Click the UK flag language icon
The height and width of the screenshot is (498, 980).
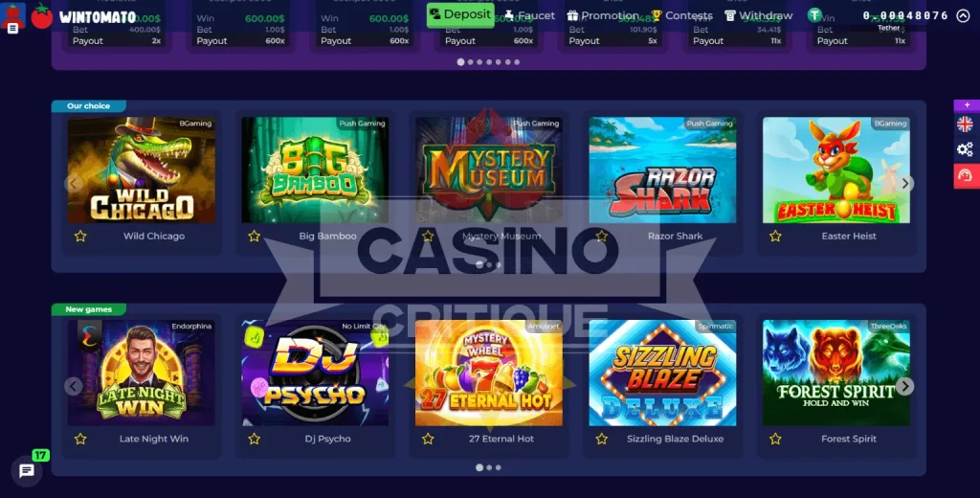tap(965, 124)
